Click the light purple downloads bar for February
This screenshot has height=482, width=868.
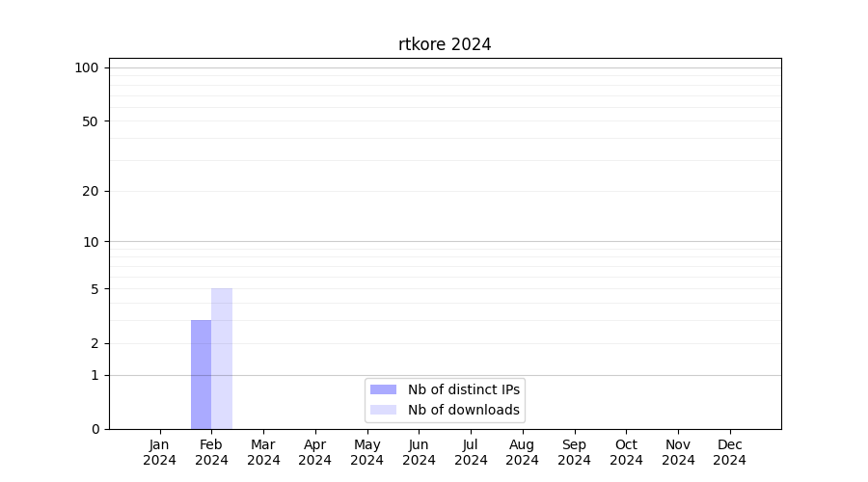click(222, 359)
